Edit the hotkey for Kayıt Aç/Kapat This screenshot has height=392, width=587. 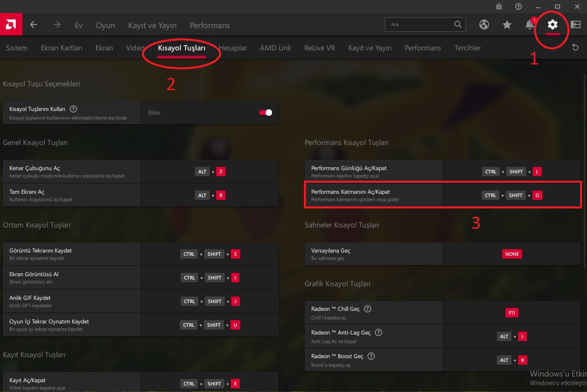click(x=210, y=384)
